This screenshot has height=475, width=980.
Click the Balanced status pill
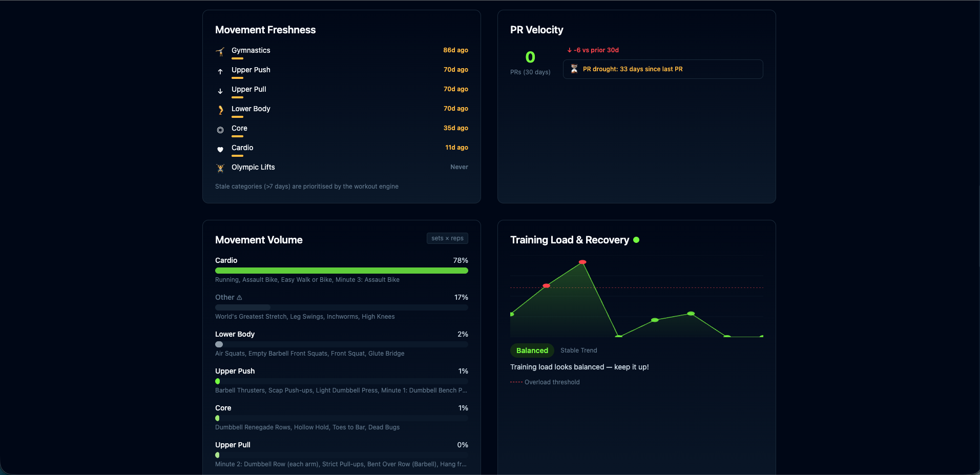[532, 350]
